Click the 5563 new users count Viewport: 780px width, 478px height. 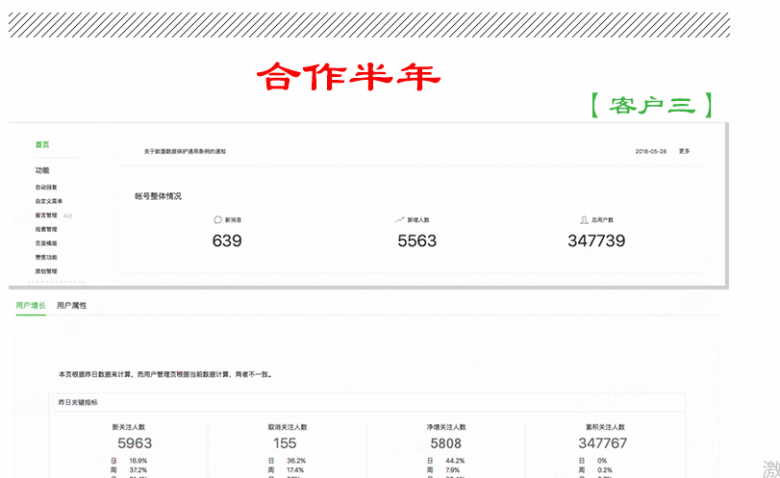[417, 241]
